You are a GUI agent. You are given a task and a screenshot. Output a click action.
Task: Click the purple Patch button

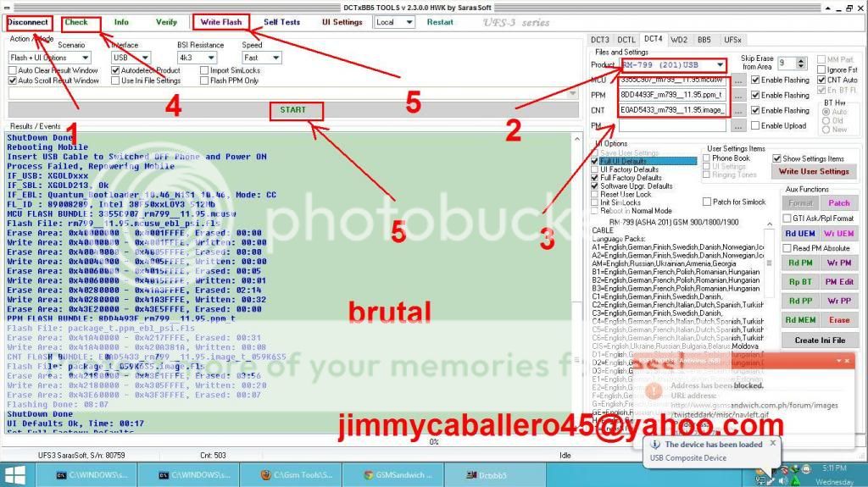(838, 203)
